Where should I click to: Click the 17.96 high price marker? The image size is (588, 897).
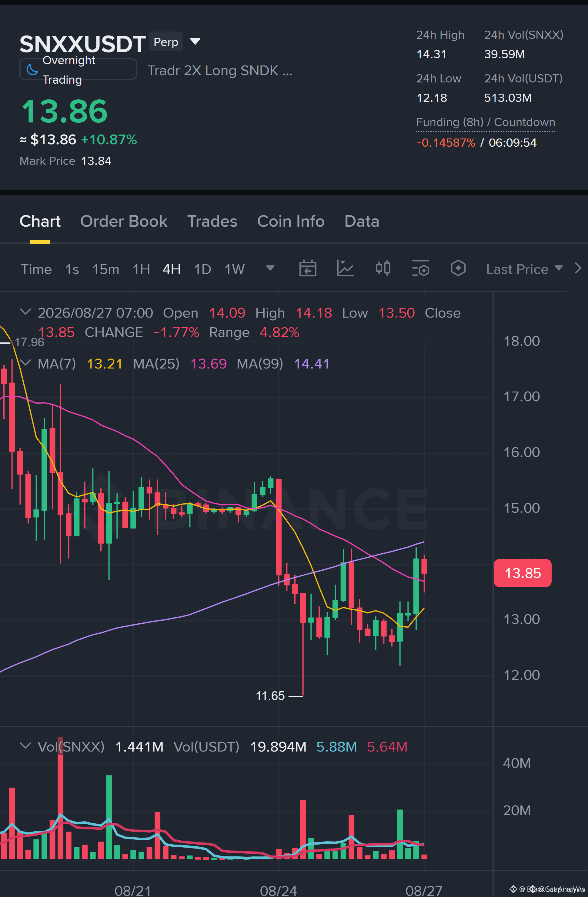click(29, 342)
